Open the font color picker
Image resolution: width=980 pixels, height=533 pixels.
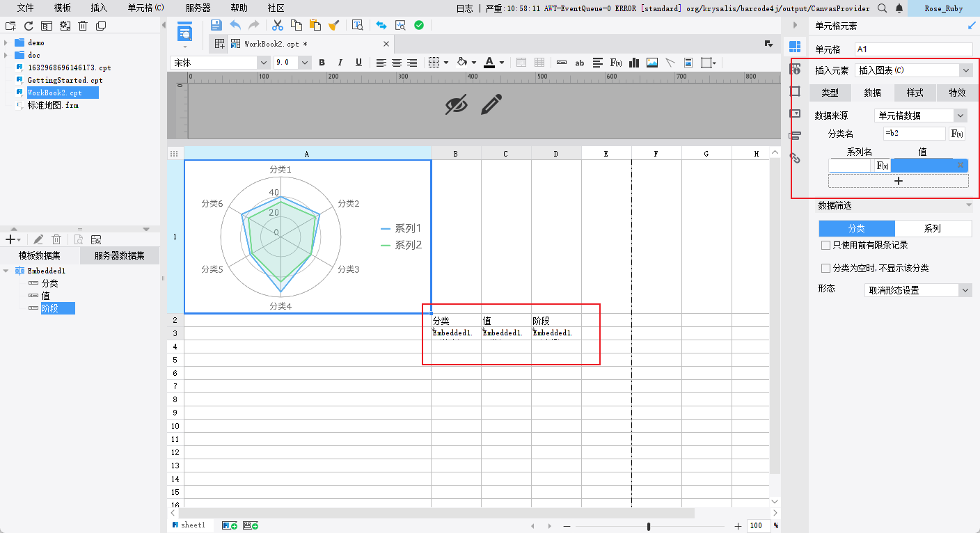point(489,63)
